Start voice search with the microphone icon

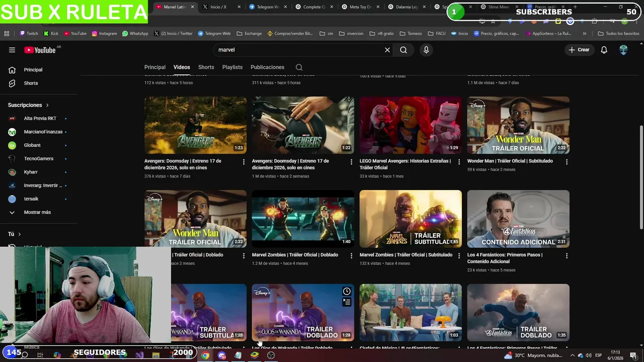tap(426, 50)
